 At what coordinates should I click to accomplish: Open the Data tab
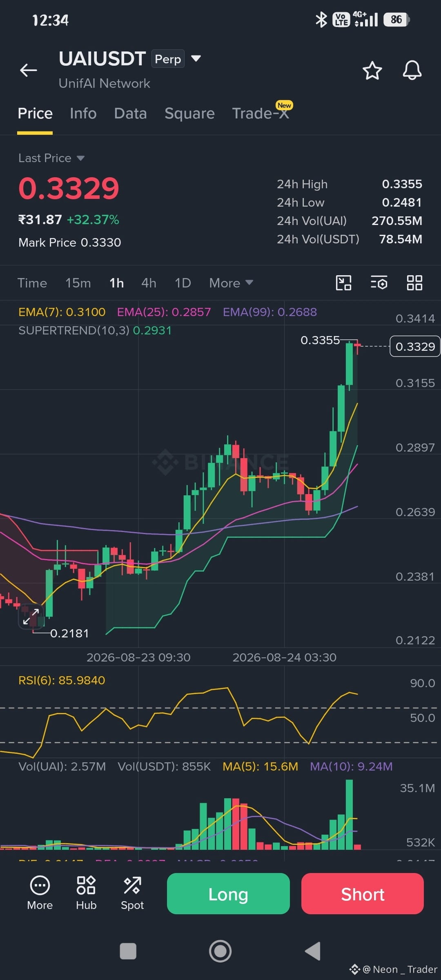coord(131,114)
